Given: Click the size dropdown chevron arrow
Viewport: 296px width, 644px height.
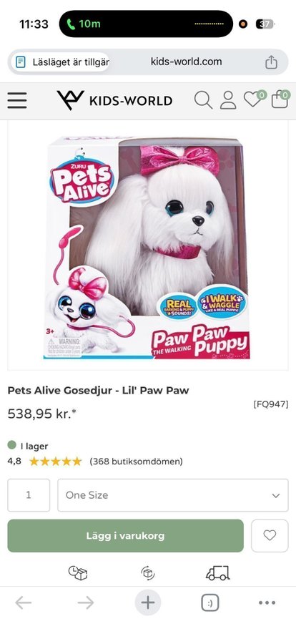Looking at the screenshot, I should [276, 495].
